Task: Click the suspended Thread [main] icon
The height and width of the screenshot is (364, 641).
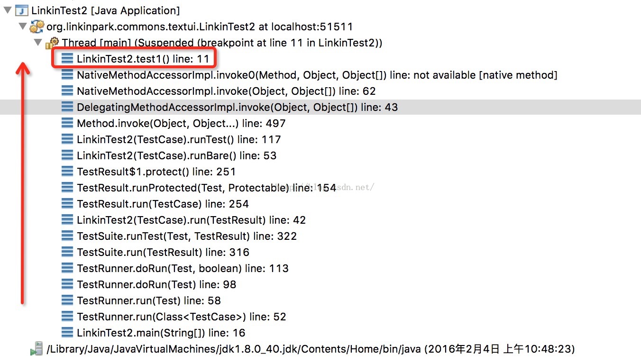Action: pyautogui.click(x=52, y=43)
